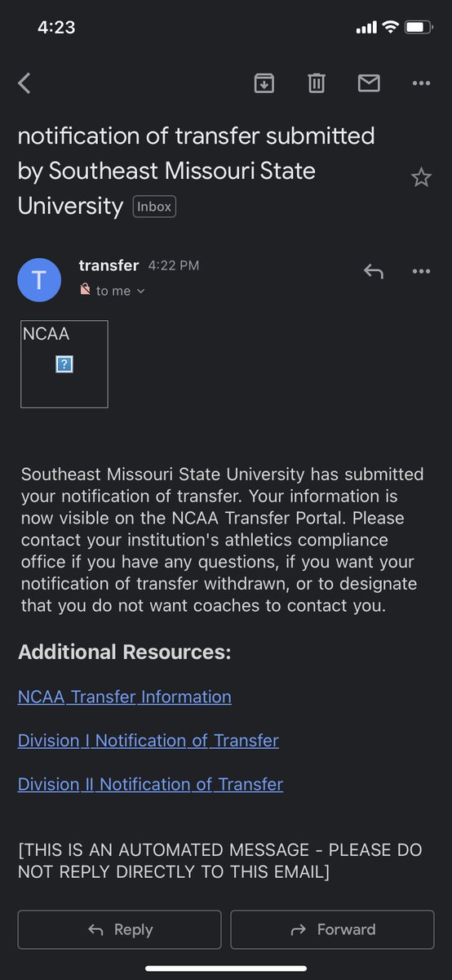Viewport: 452px width, 980px height.
Task: Tap the Forward button at the bottom
Action: point(332,929)
